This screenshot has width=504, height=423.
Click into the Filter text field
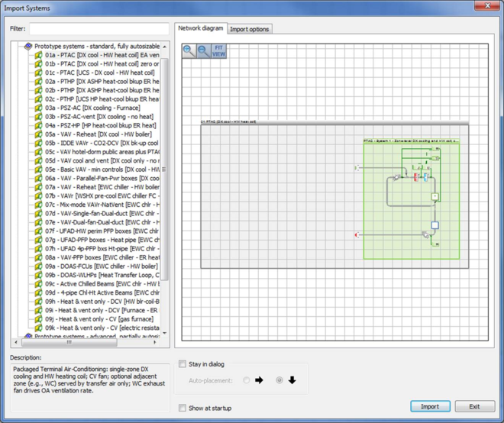(x=99, y=29)
